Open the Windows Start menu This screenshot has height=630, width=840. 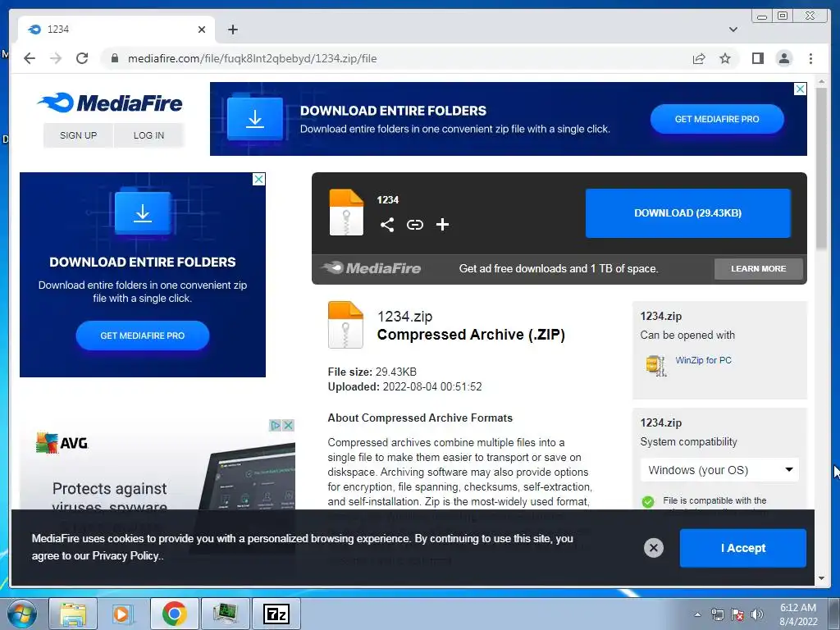(22, 614)
